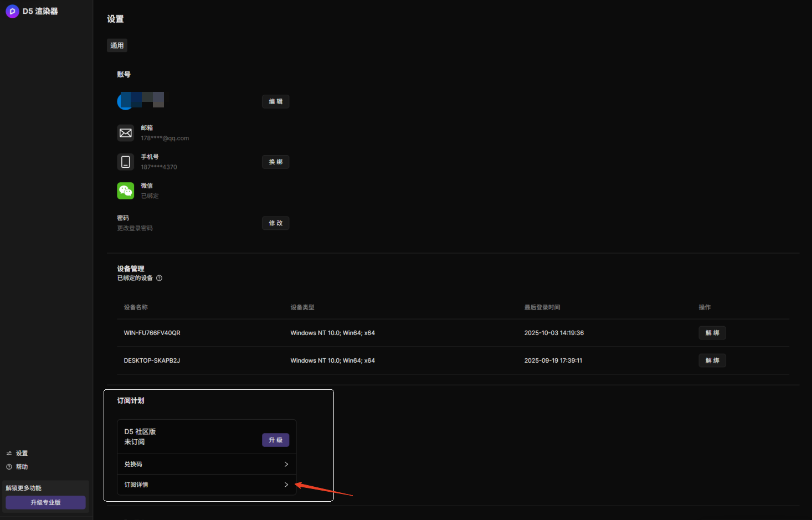The width and height of the screenshot is (812, 520).
Task: Click the 手机号 phone icon
Action: (x=126, y=162)
